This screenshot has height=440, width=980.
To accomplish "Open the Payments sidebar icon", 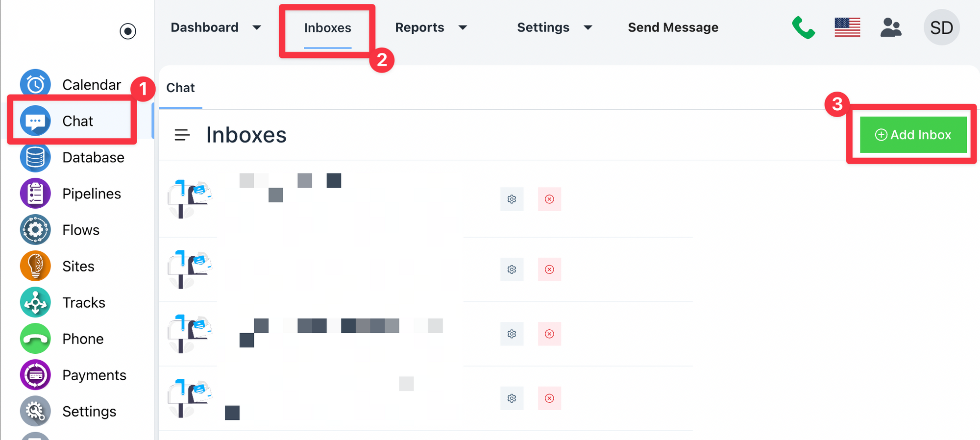I will [35, 375].
